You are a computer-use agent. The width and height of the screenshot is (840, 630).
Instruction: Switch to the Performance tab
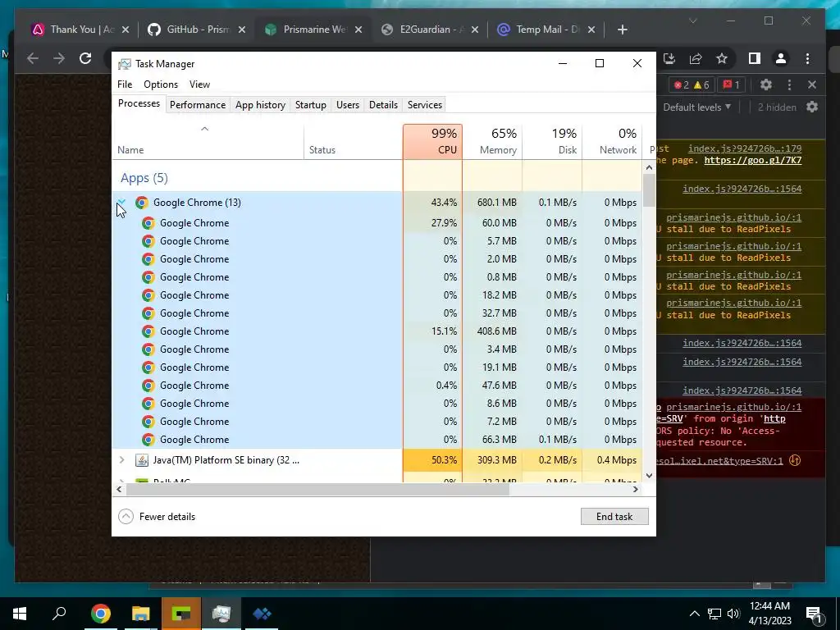tap(198, 105)
